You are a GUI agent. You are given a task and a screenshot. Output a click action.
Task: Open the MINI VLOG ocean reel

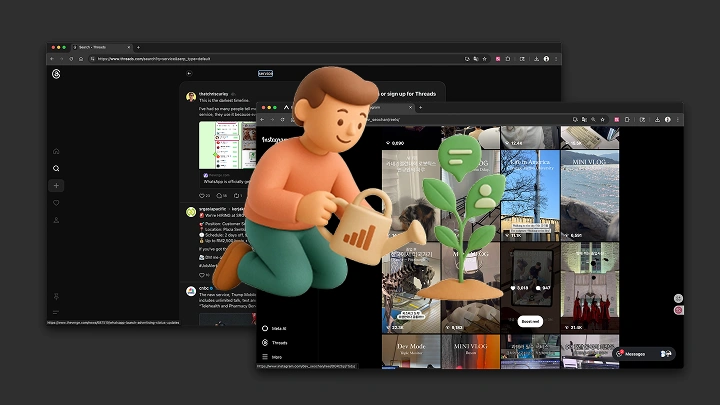590,196
